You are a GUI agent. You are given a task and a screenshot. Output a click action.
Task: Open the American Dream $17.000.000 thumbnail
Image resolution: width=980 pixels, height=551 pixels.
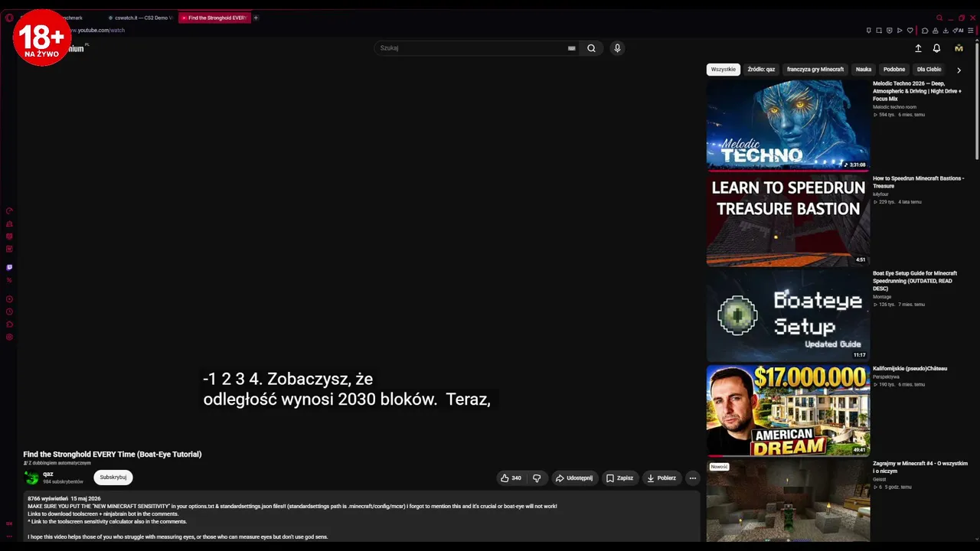[788, 409]
